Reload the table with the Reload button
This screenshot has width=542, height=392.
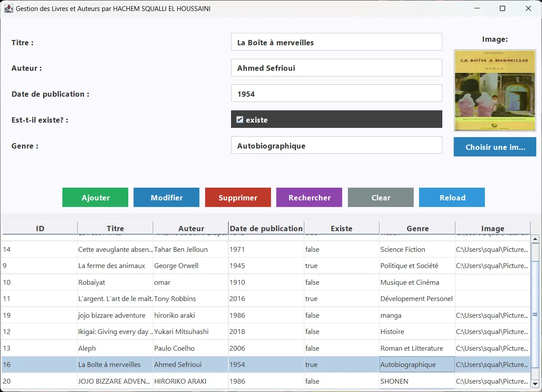pyautogui.click(x=452, y=197)
